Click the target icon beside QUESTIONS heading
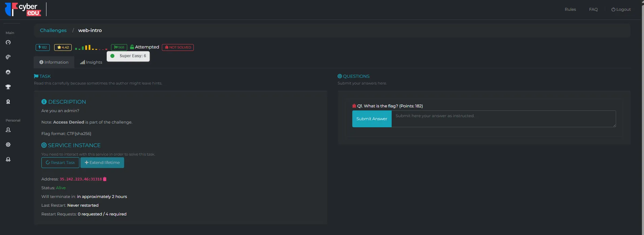This screenshot has width=644, height=235. coord(339,76)
